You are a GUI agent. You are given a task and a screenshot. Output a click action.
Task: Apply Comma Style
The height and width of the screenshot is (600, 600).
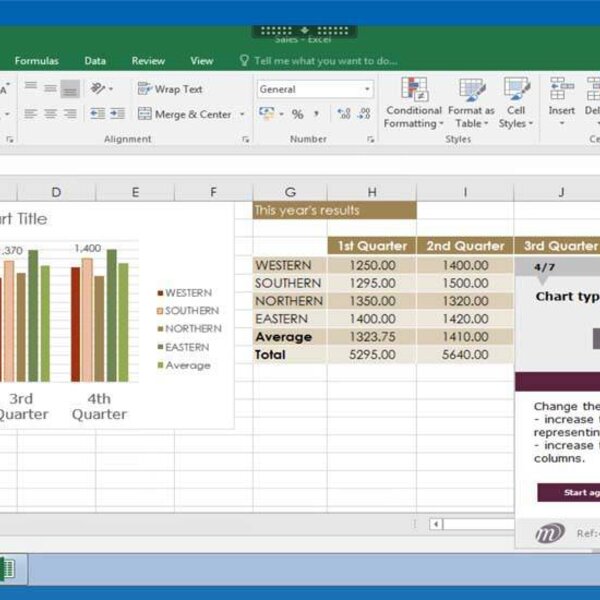tap(316, 114)
